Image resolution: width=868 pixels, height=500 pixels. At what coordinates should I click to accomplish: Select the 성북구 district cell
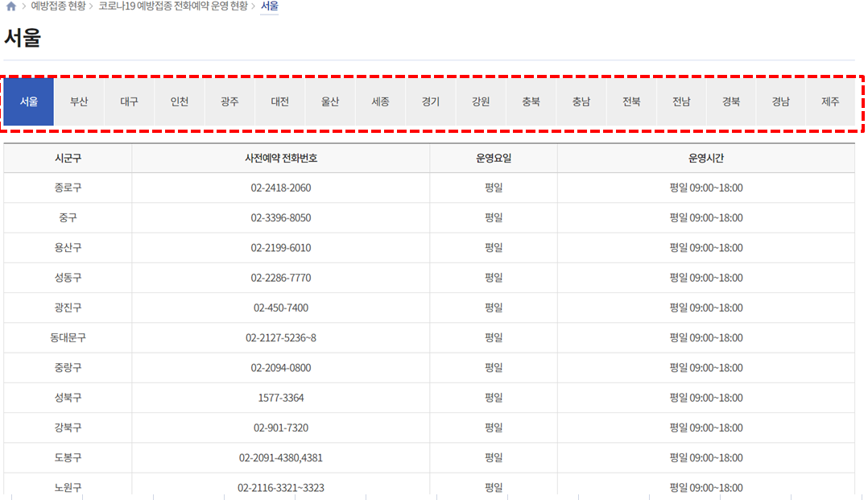tap(68, 398)
